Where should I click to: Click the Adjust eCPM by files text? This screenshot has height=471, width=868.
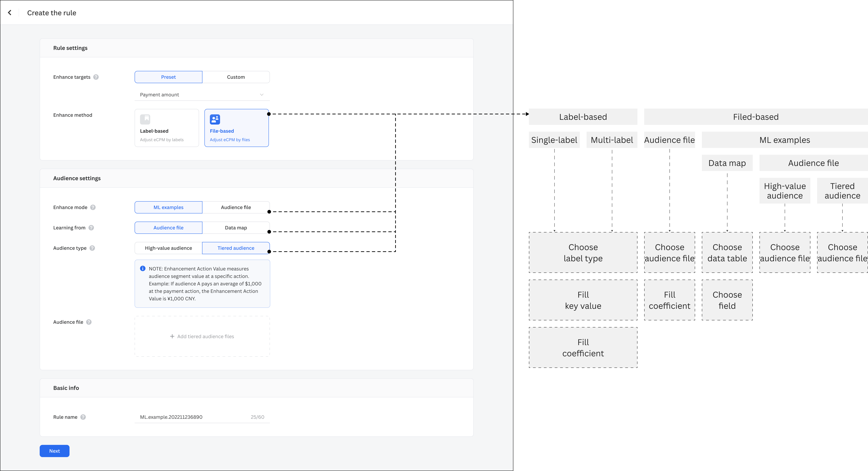pyautogui.click(x=230, y=140)
